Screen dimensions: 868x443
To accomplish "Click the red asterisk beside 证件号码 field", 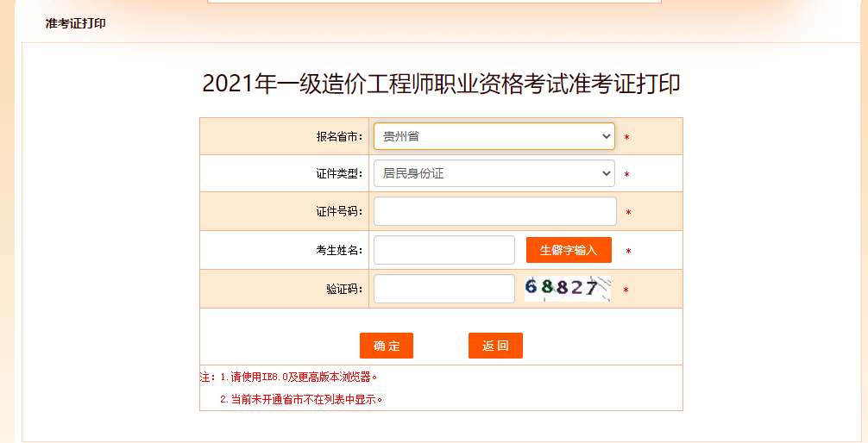I will (x=628, y=213).
